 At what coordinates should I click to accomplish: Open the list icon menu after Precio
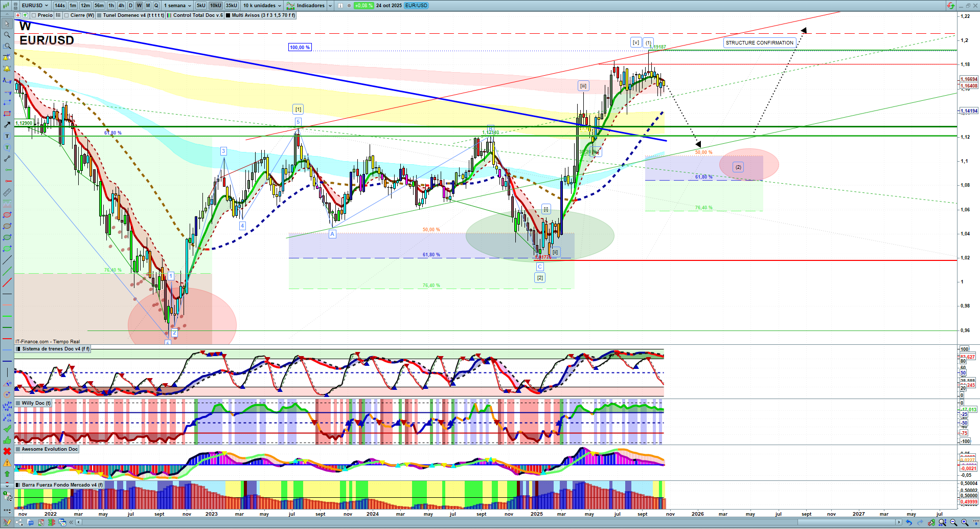tap(58, 15)
